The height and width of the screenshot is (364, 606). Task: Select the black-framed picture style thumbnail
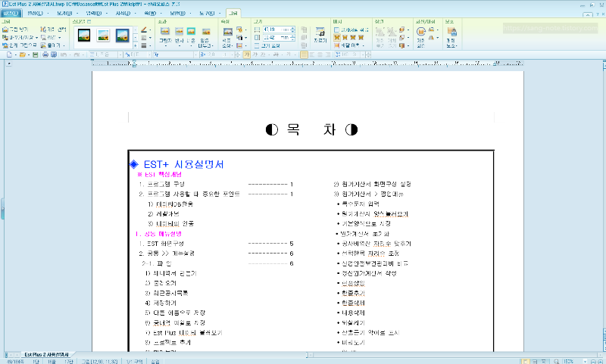[x=84, y=36]
